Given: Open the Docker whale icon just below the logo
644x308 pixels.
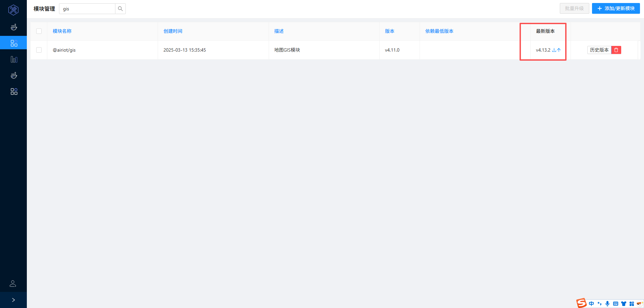Looking at the screenshot, I should pos(14,27).
